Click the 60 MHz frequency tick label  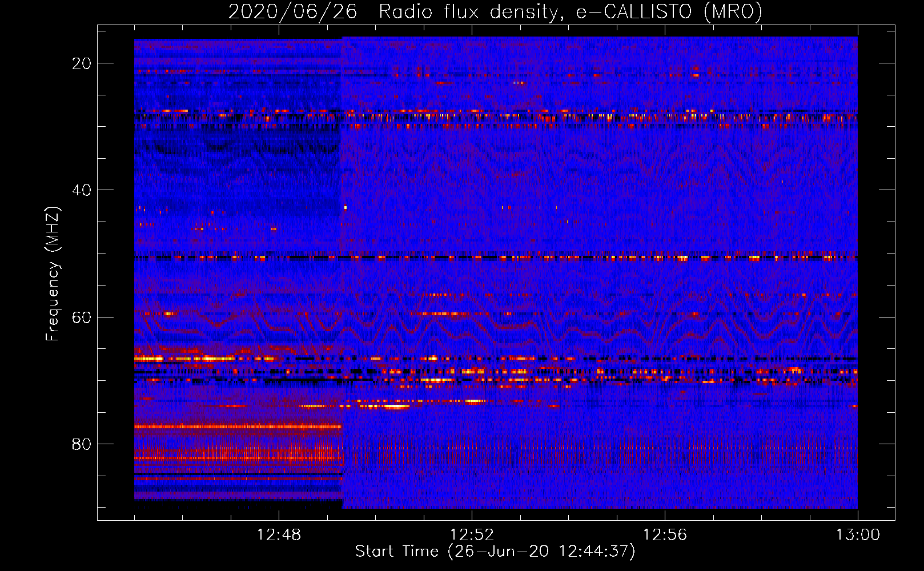(82, 317)
